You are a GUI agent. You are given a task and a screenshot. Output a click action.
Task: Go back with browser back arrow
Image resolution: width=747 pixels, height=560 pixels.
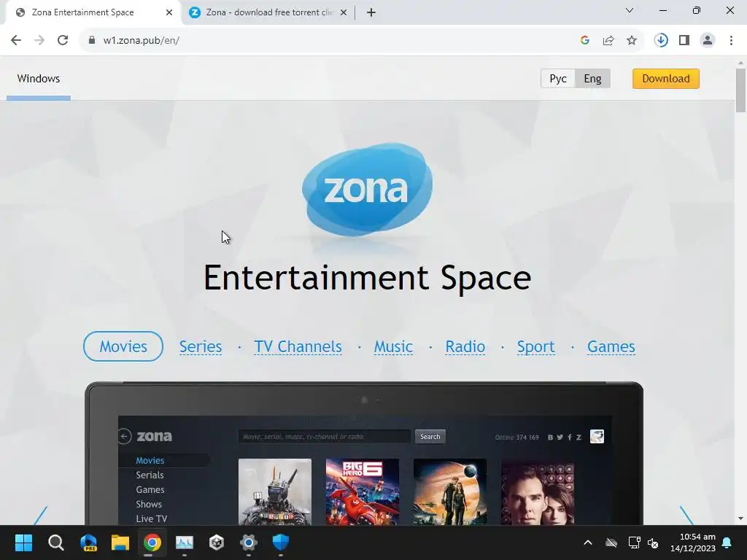pyautogui.click(x=16, y=41)
